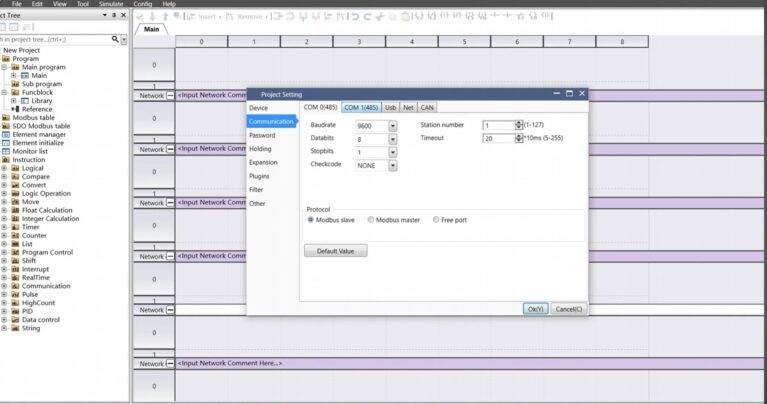Focus the Timeout value field

pos(498,138)
